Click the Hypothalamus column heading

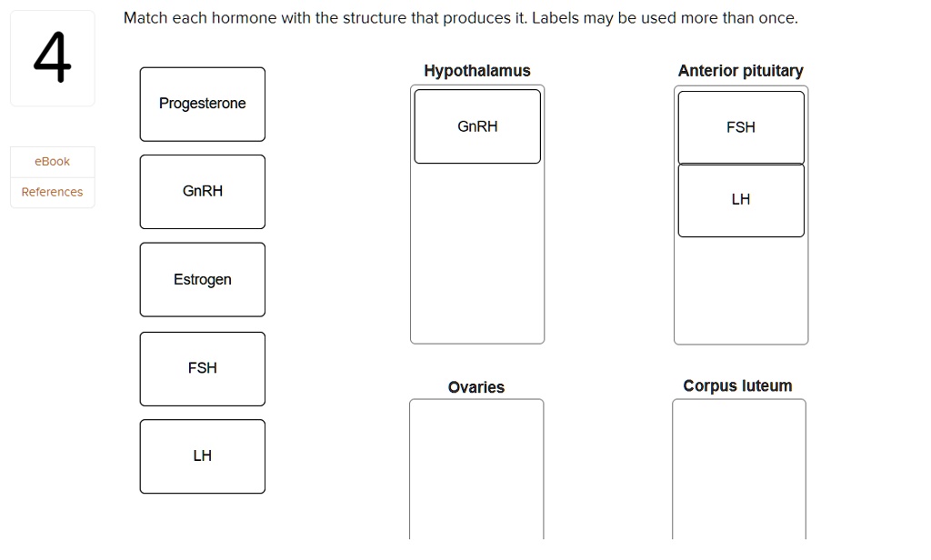click(x=476, y=70)
